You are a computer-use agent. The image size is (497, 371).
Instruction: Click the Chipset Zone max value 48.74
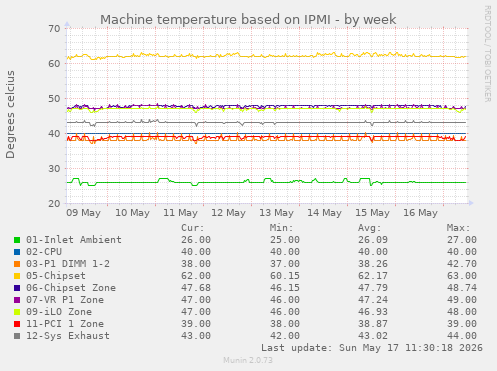[462, 288]
